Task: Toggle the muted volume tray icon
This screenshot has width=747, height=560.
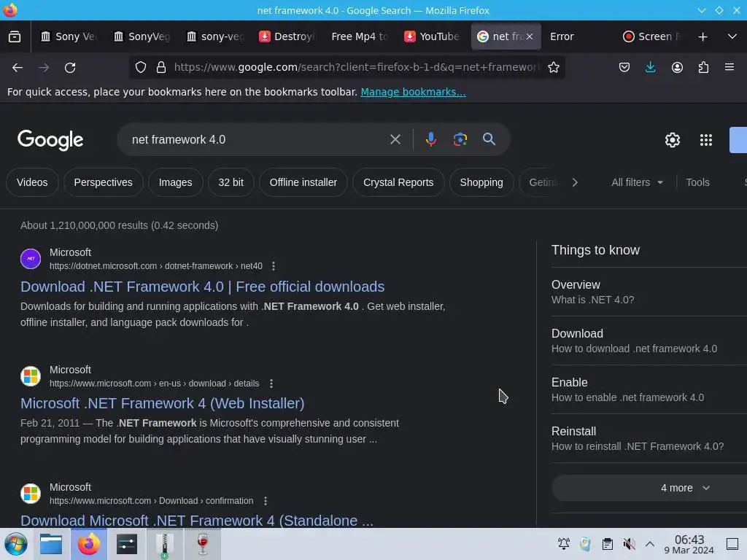Action: [x=629, y=544]
